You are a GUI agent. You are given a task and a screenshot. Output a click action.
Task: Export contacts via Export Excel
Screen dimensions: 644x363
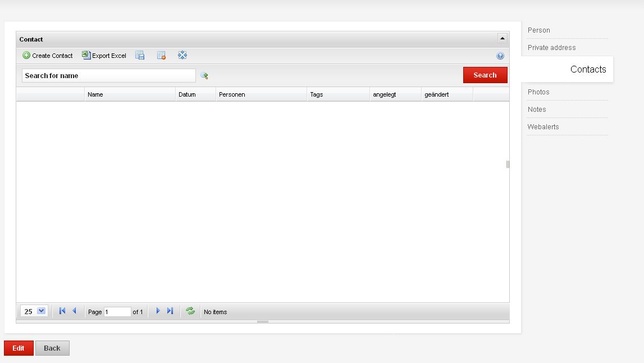click(104, 56)
